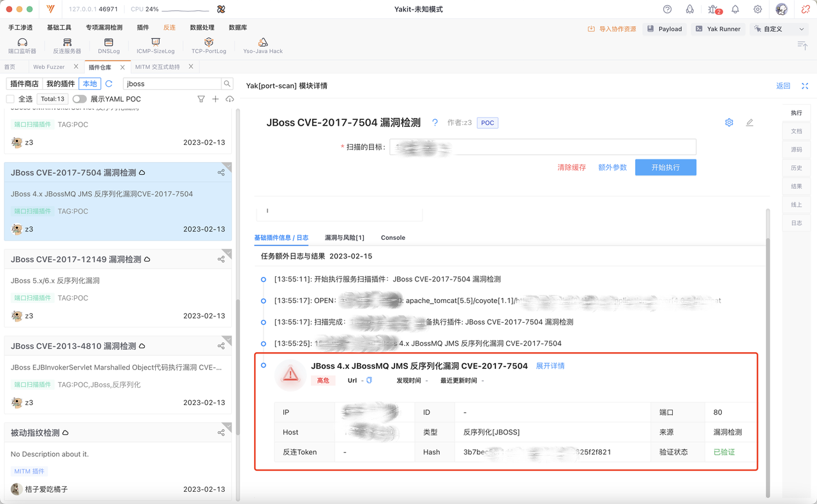Viewport: 817px width, 504px height.
Task: Launch the ICMP-SizeLog tool
Action: point(155,46)
